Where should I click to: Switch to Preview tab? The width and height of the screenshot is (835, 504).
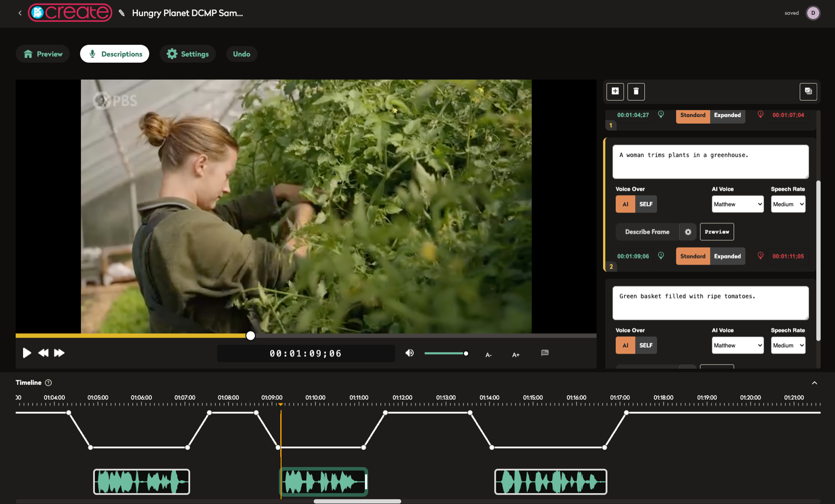[42, 54]
